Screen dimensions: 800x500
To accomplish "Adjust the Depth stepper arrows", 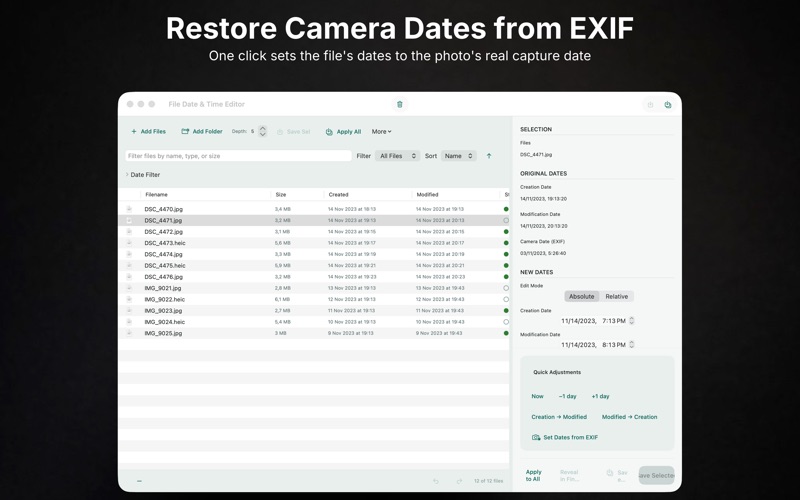I will pyautogui.click(x=262, y=132).
